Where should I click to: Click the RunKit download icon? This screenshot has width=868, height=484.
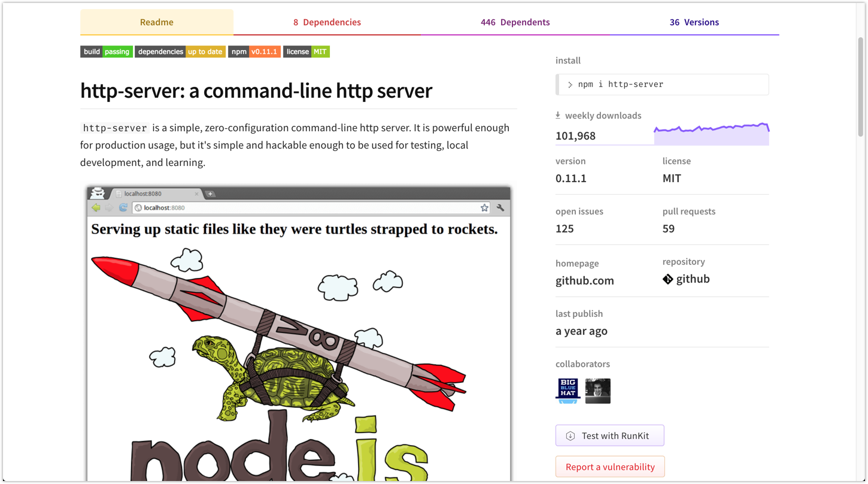tap(570, 436)
